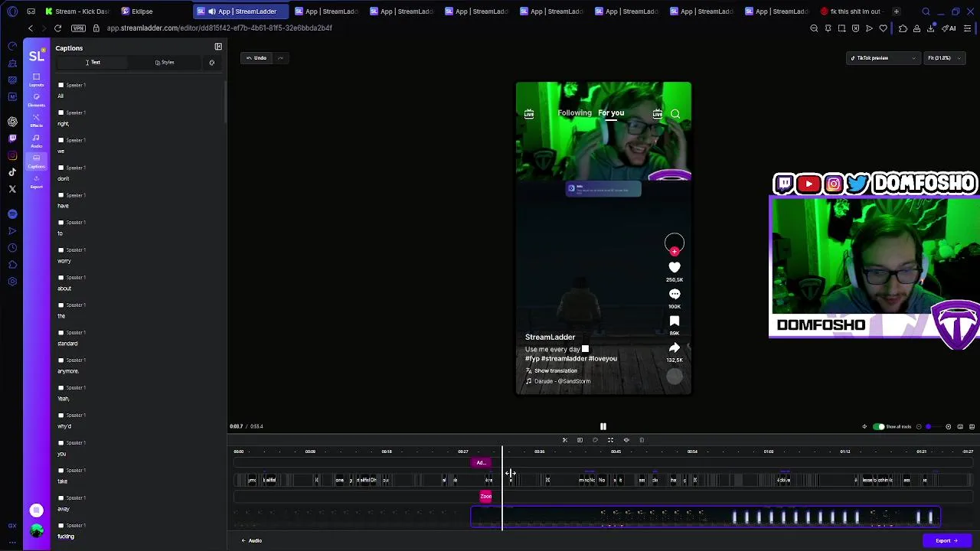Check the checkbox above caption 'anymore.'
Screen dimensions: 980x551
click(x=60, y=360)
